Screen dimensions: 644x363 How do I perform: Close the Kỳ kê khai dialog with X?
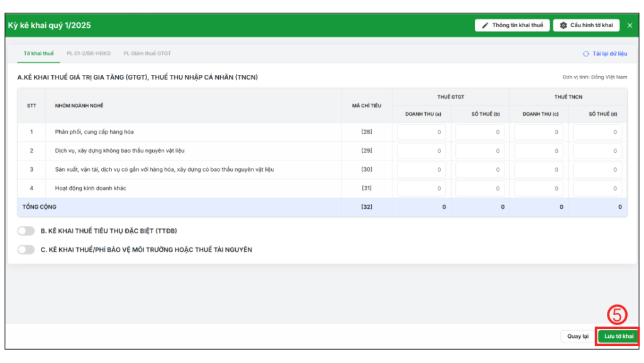[x=630, y=26]
